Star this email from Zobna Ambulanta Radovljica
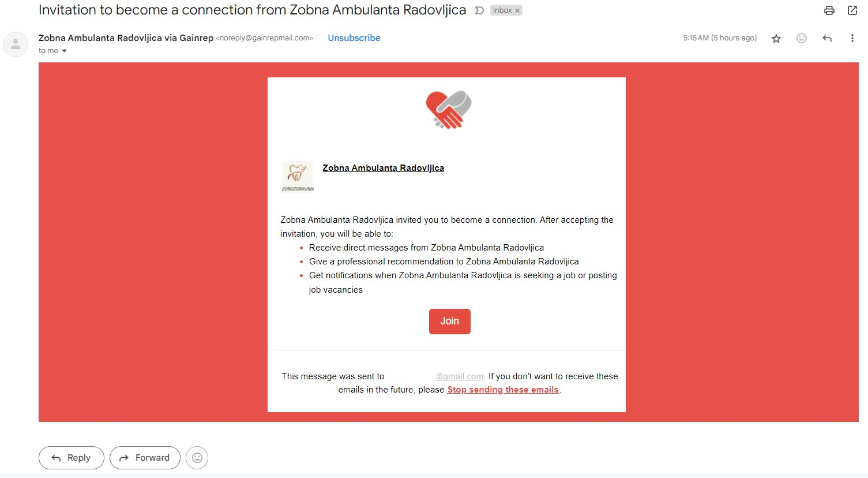 coord(776,39)
